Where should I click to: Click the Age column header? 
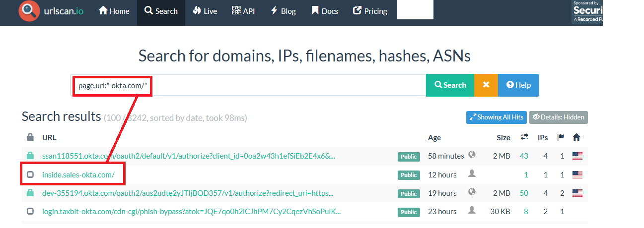click(x=434, y=138)
